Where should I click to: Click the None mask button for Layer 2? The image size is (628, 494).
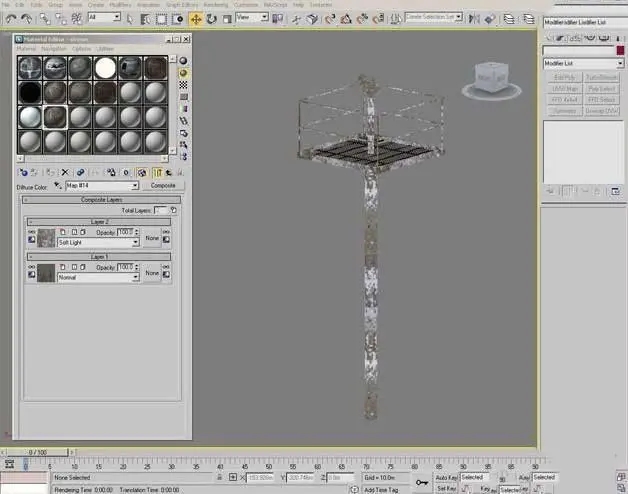click(152, 238)
